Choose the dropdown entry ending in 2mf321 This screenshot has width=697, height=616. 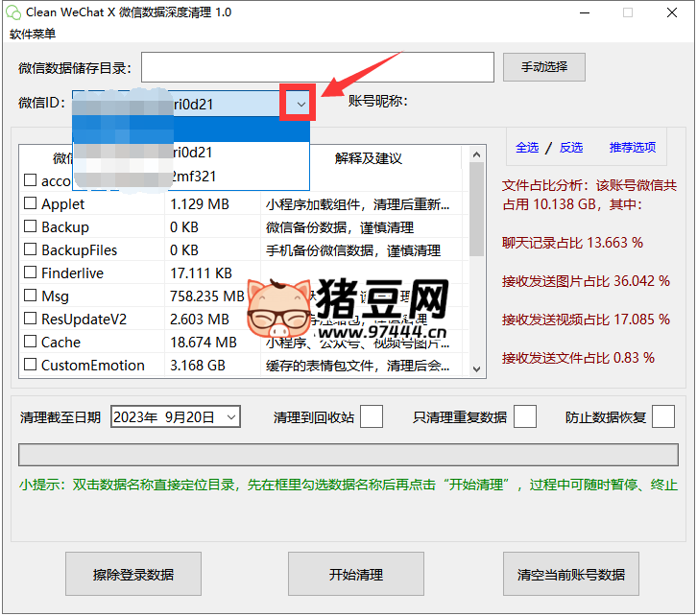pos(191,177)
